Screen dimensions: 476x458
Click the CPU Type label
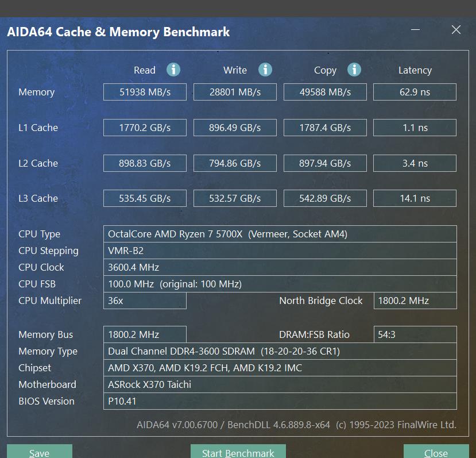point(39,234)
